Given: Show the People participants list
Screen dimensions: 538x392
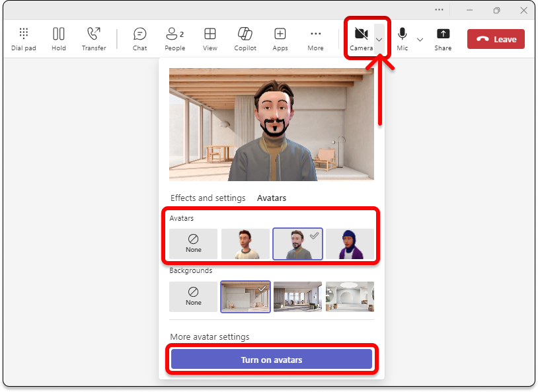Looking at the screenshot, I should pyautogui.click(x=174, y=39).
